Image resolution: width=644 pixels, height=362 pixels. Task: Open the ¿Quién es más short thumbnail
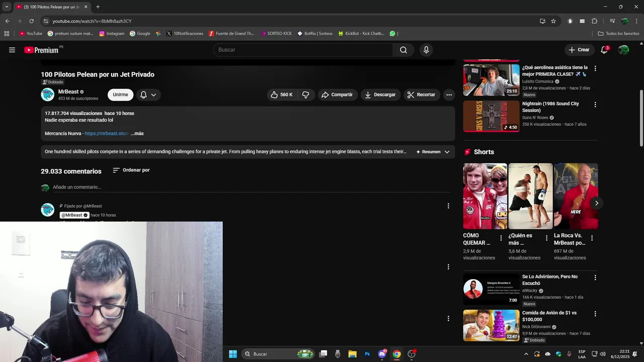point(530,196)
